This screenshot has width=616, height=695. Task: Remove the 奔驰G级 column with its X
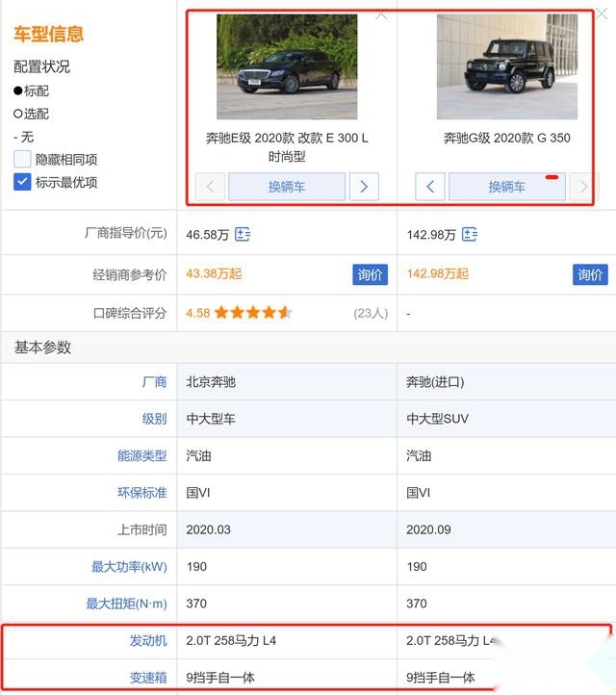pyautogui.click(x=602, y=13)
